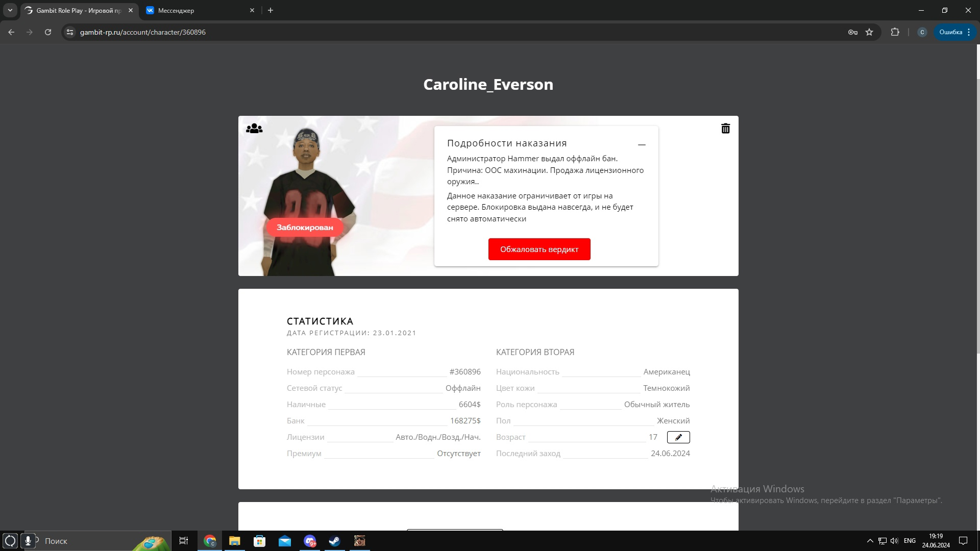Bookmark this page with star icon
Screen dimensions: 980x551
pyautogui.click(x=869, y=32)
